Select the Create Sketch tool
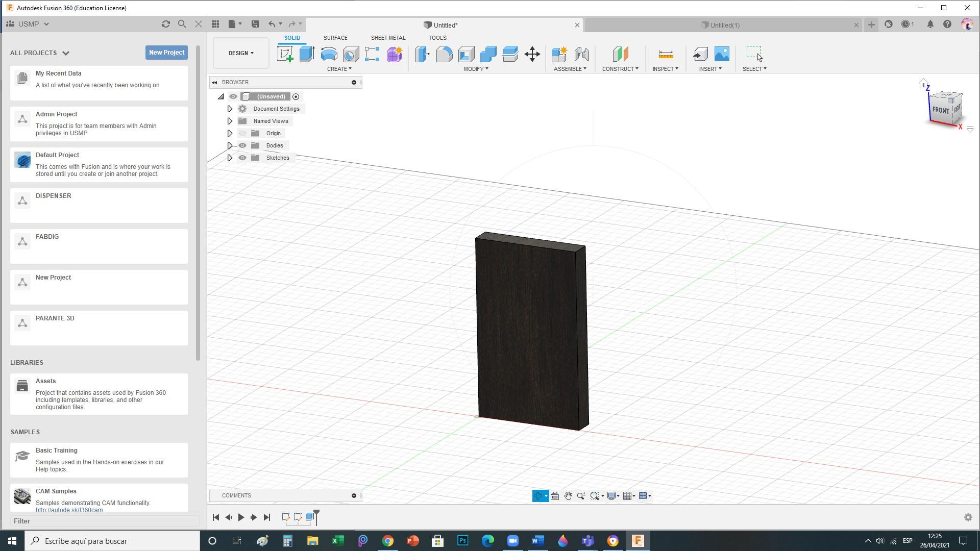Image resolution: width=980 pixels, height=551 pixels. pos(285,54)
